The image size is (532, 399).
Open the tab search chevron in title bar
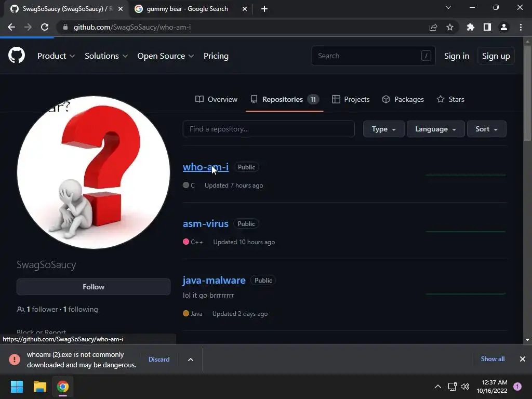pyautogui.click(x=448, y=7)
